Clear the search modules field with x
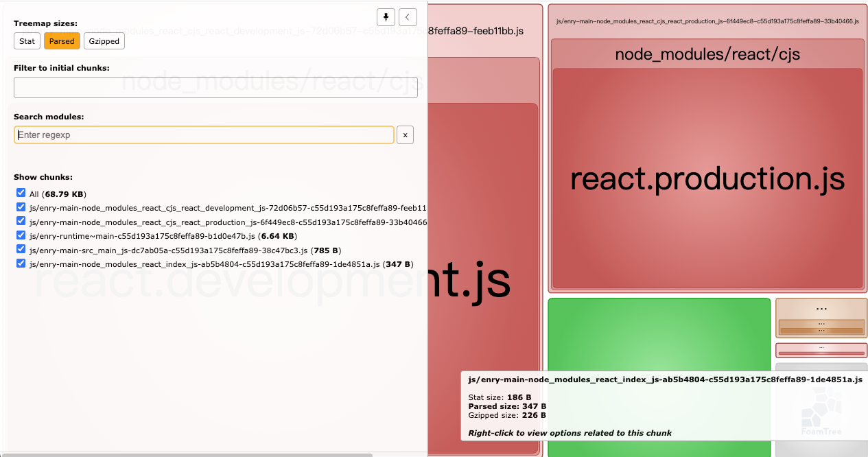Image resolution: width=868 pixels, height=457 pixels. coord(406,135)
